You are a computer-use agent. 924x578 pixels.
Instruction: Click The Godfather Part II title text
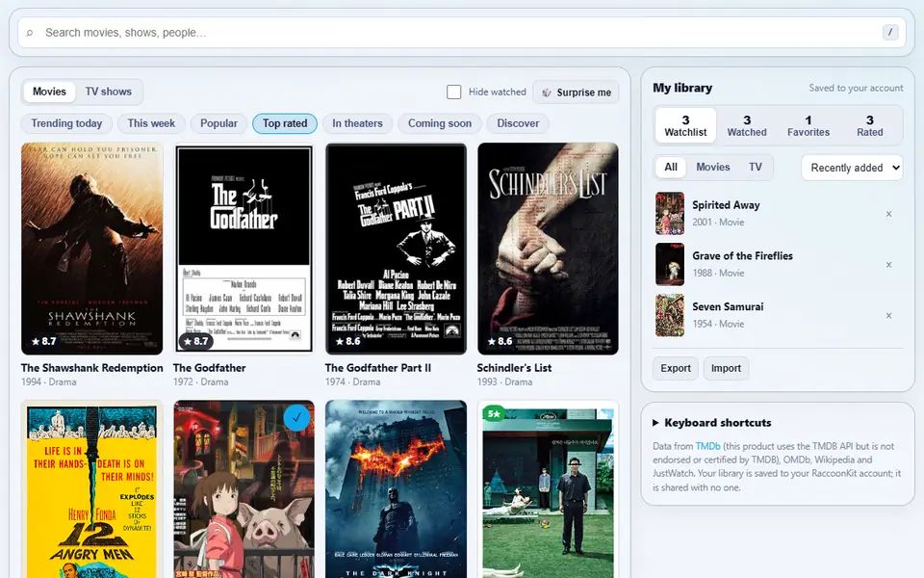(378, 368)
